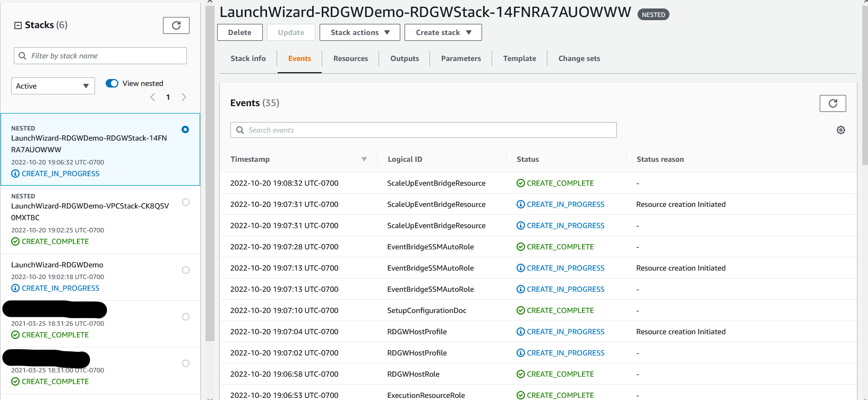Select LaunchWizard-RDGWDemo stack radio button
This screenshot has height=400, width=868.
tap(185, 270)
